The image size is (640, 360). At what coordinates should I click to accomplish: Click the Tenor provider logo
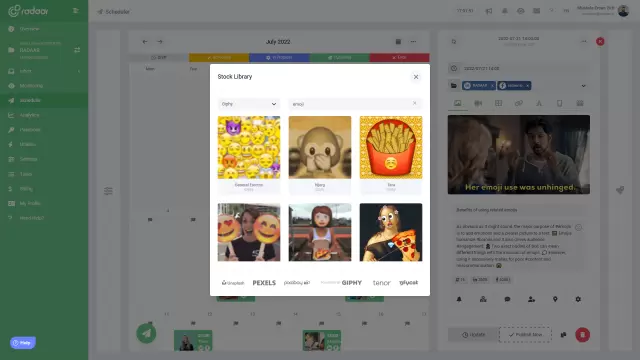(382, 283)
